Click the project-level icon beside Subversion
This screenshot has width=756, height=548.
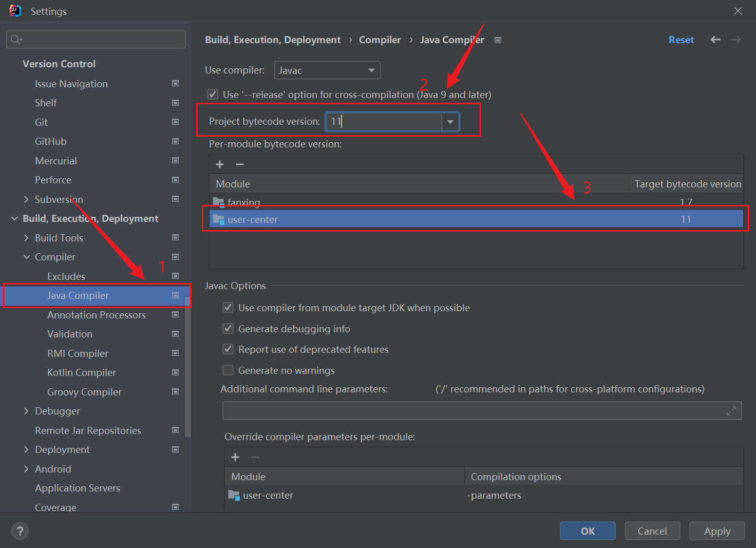pos(175,199)
